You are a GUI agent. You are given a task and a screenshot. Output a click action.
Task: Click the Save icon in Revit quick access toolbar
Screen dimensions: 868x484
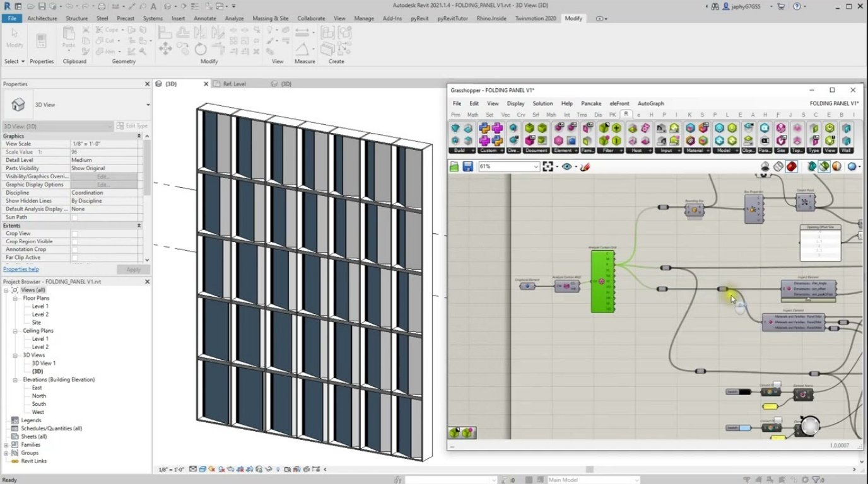coord(42,6)
